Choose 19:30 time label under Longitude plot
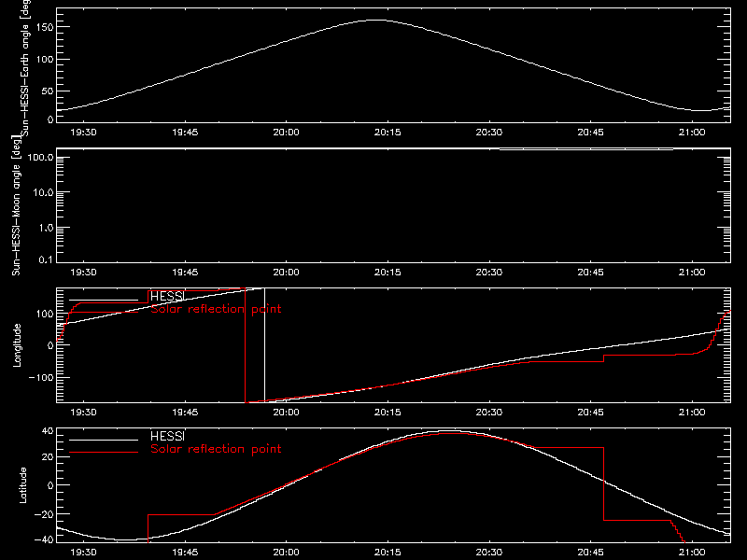The height and width of the screenshot is (560, 747). pos(83,412)
